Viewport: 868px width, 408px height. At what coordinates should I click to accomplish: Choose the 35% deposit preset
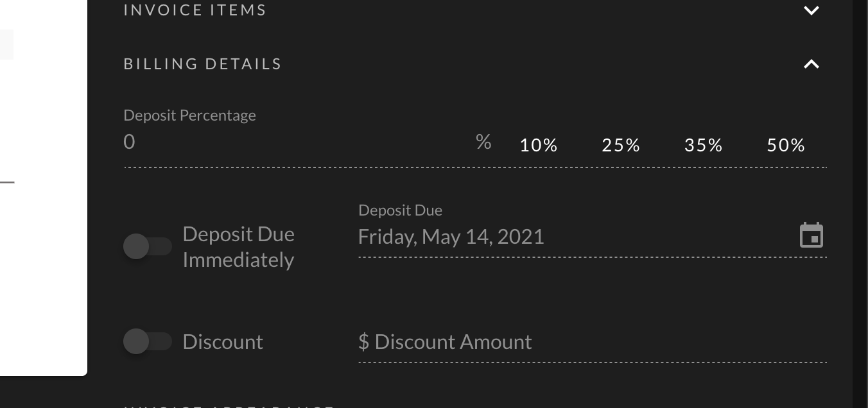(x=704, y=146)
